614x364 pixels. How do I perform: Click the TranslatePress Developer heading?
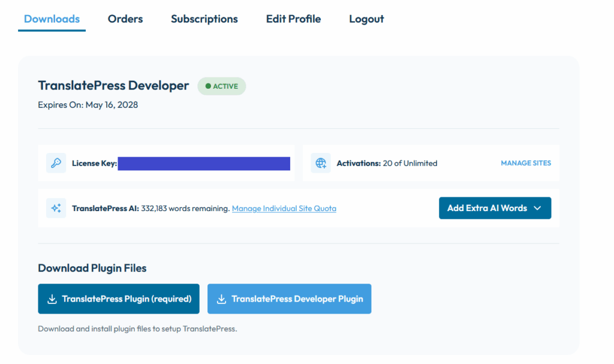tap(113, 85)
